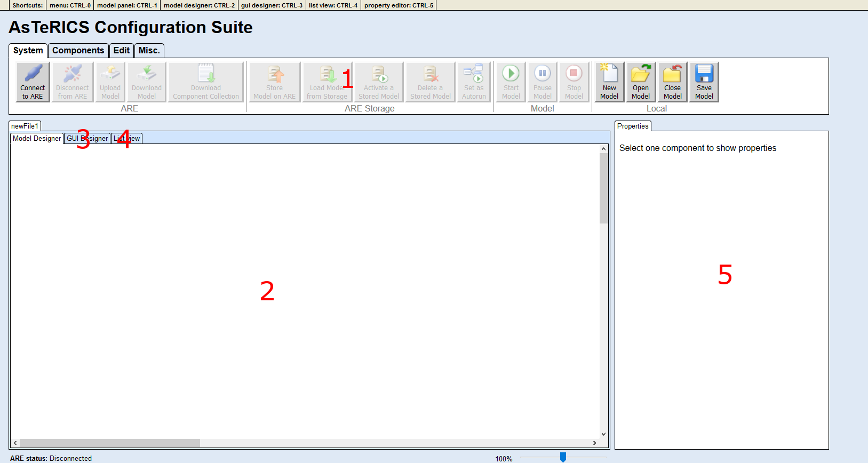Screen dimensions: 868x463
Task: Click Activate a Stored Model
Action: pos(379,82)
